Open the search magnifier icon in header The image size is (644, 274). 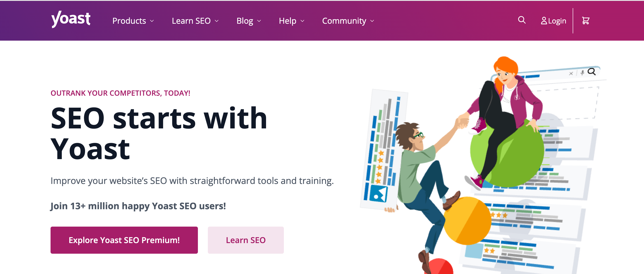coord(521,20)
